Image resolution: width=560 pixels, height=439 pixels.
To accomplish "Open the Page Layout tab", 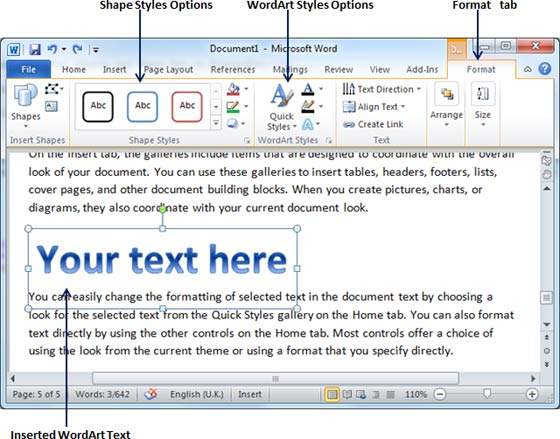I will click(169, 69).
